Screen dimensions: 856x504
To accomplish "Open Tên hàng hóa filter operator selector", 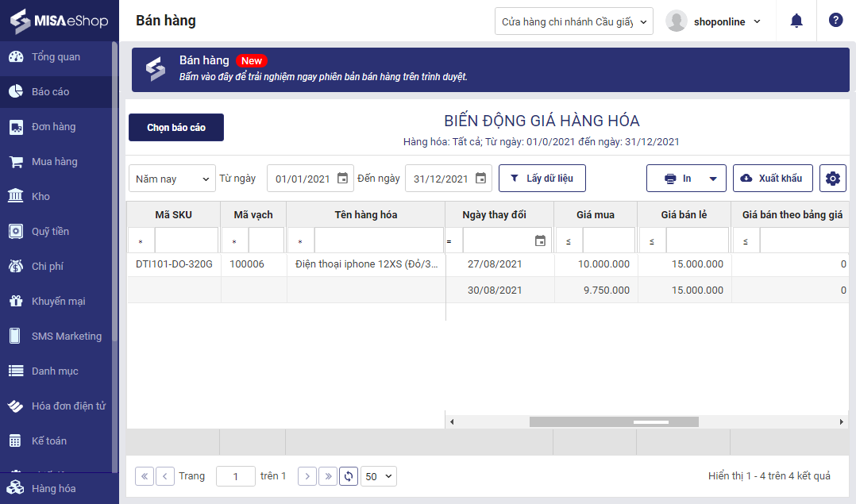I will [x=301, y=240].
